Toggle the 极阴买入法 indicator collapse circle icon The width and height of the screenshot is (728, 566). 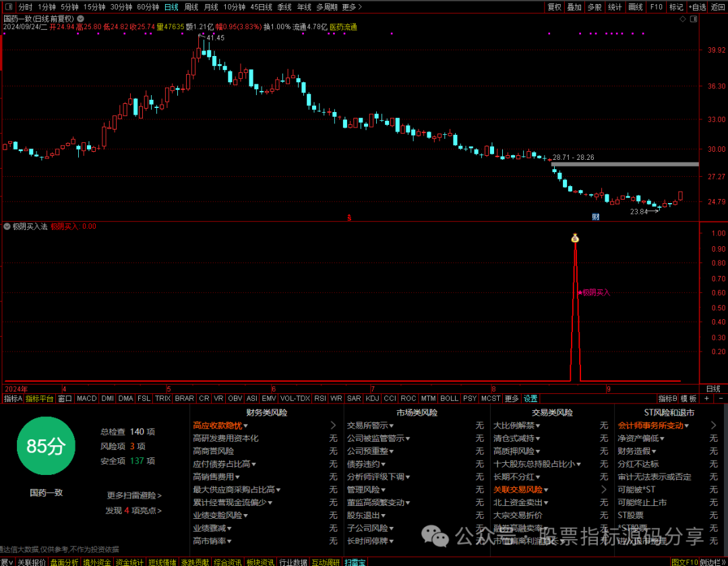7,226
